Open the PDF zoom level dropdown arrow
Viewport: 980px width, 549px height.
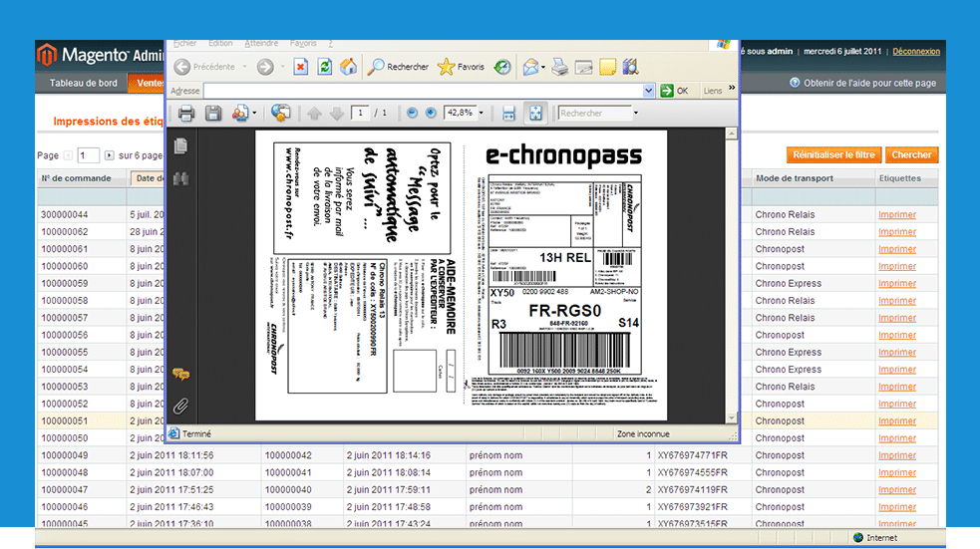click(481, 113)
